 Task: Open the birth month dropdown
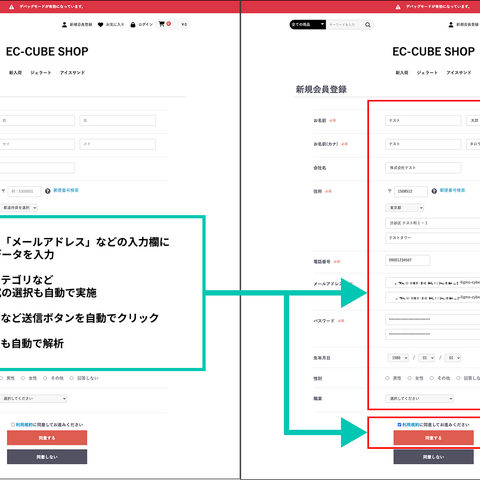click(x=427, y=358)
